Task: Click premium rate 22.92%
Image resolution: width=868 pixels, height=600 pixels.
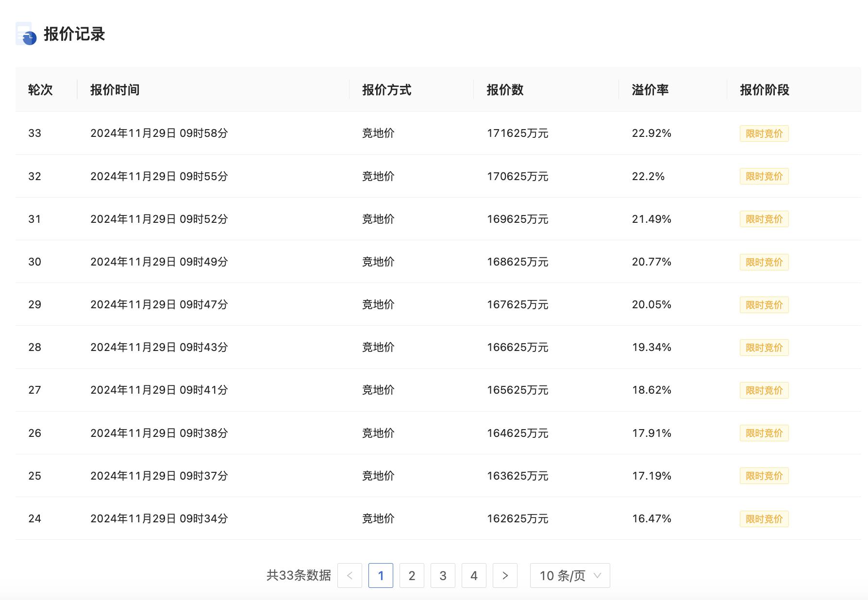Action: tap(651, 133)
